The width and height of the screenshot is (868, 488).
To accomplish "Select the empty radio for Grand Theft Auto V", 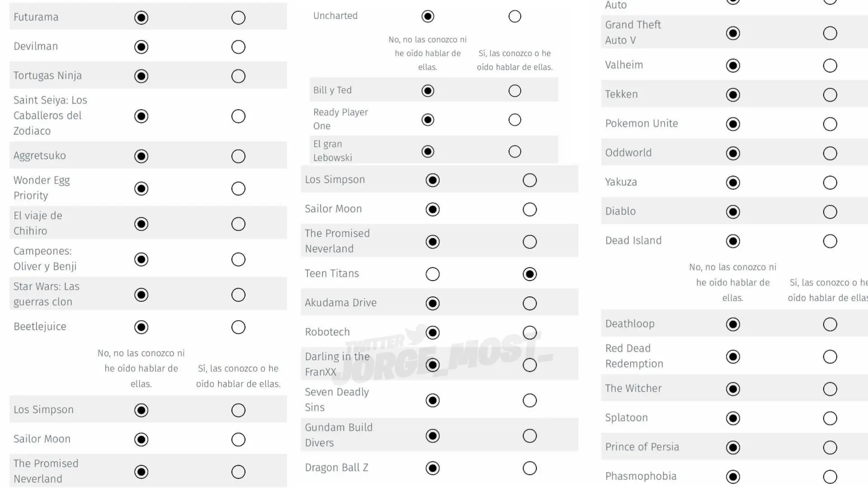I will [830, 33].
